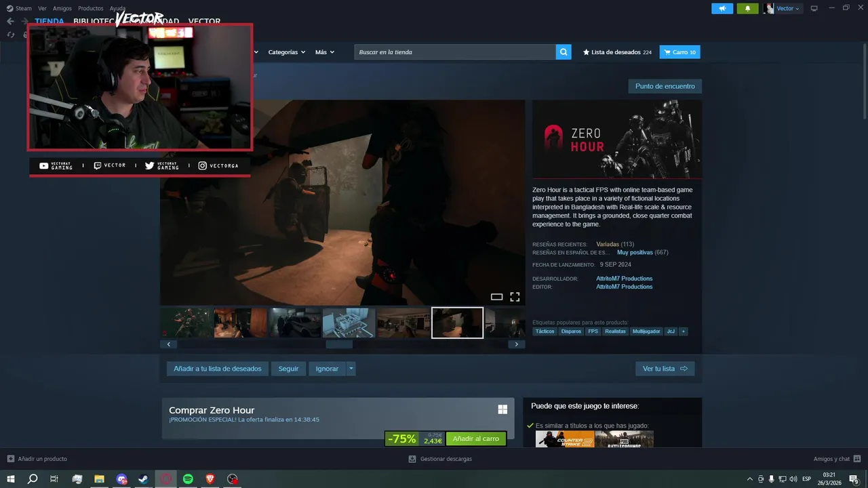Click Añadir a tu lista de deseados
The width and height of the screenshot is (868, 488).
tap(217, 369)
